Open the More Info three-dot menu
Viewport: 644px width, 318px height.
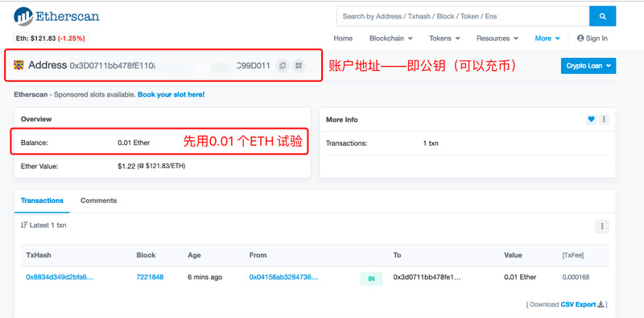[604, 120]
